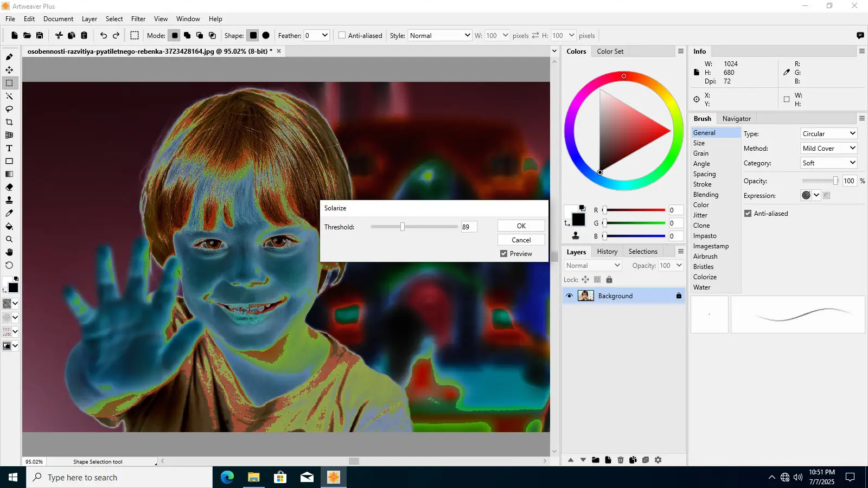Screen dimensions: 868x488
Task: Choose the Eyedropper color picker tool
Action: (9, 213)
